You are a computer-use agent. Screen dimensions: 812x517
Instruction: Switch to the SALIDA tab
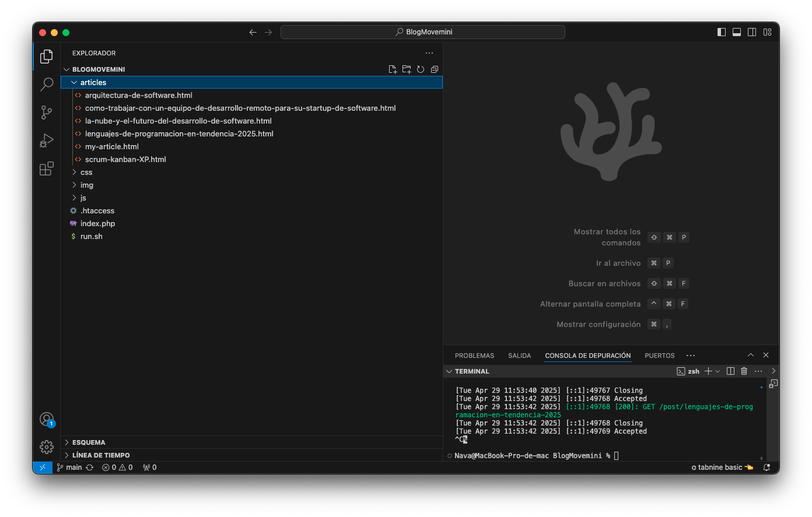coord(519,356)
